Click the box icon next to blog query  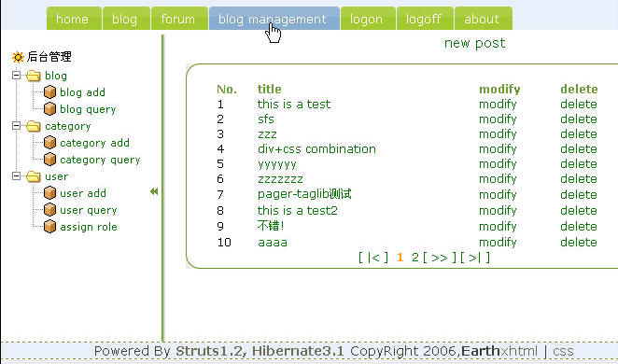point(49,109)
